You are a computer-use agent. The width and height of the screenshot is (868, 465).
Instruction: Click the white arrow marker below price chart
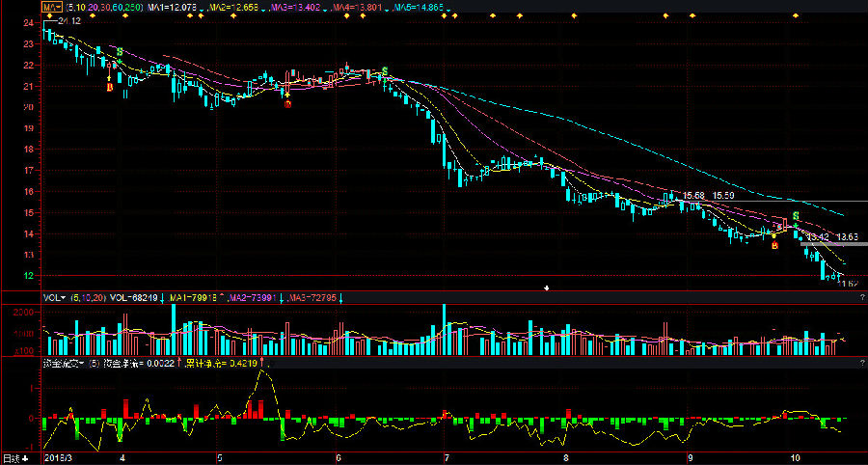click(x=547, y=287)
